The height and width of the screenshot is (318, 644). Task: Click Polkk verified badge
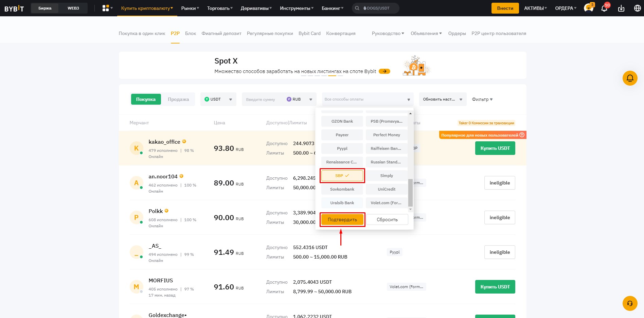coord(166,211)
